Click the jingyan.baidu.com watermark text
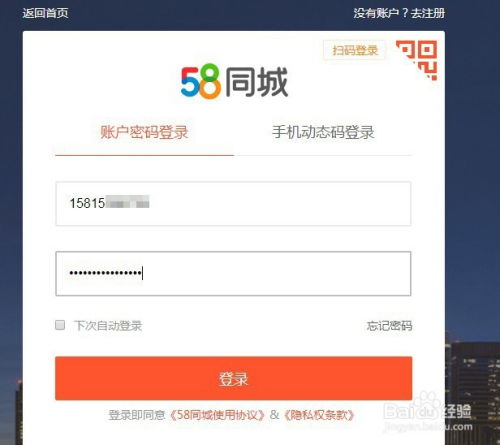The width and height of the screenshot is (500, 445). click(428, 426)
